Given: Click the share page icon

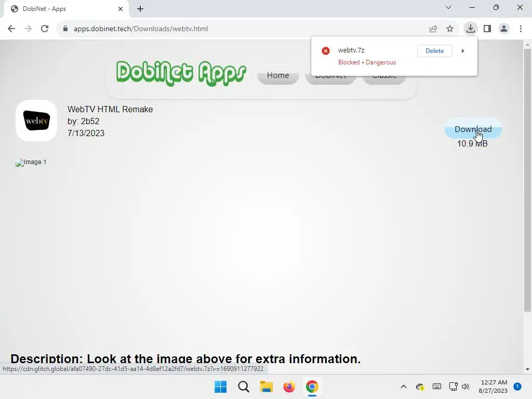Looking at the screenshot, I should (433, 29).
